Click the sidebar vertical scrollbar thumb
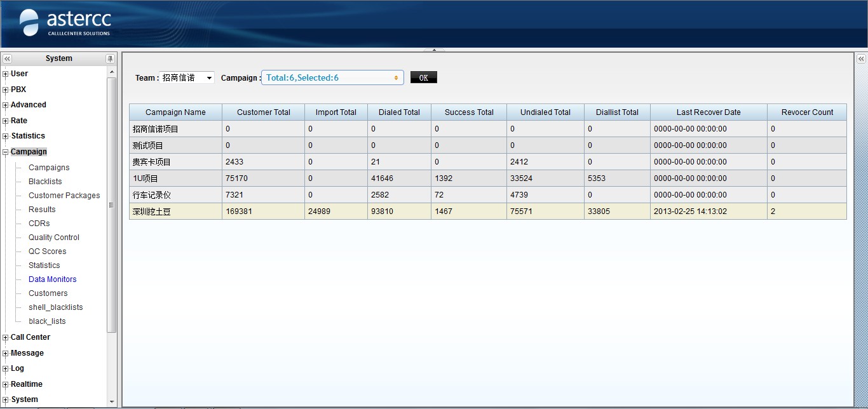868x409 pixels. point(112,204)
